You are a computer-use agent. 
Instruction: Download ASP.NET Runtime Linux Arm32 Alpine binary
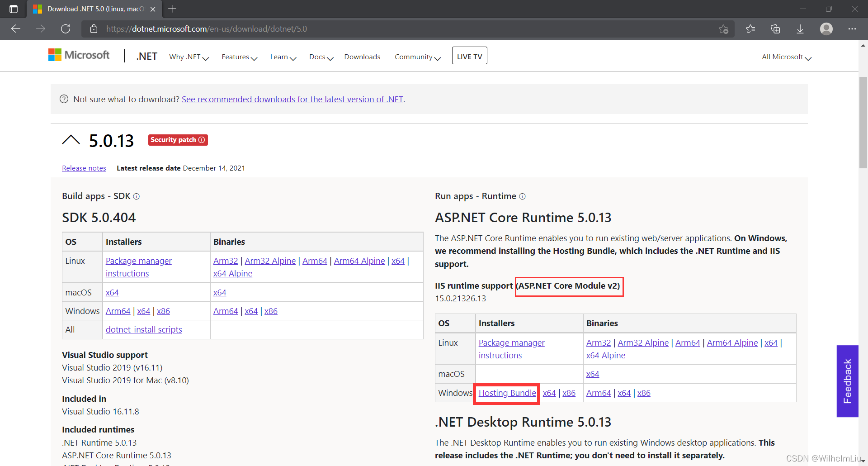coord(643,343)
